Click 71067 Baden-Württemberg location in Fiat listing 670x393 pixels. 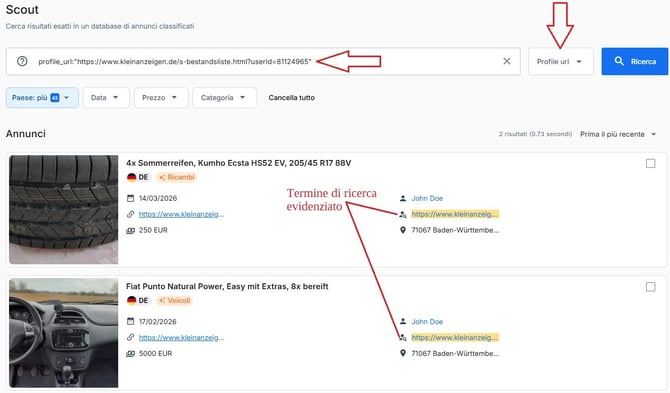tap(455, 354)
